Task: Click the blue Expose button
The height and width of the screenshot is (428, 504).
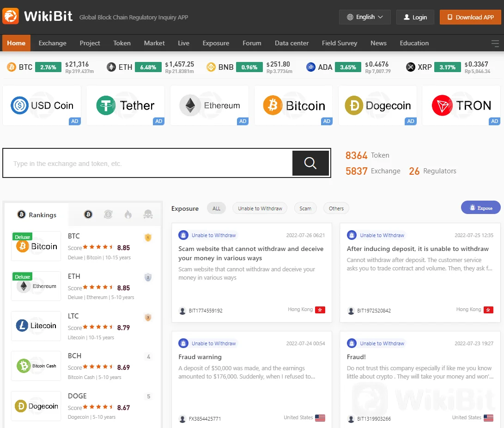Action: (x=480, y=208)
